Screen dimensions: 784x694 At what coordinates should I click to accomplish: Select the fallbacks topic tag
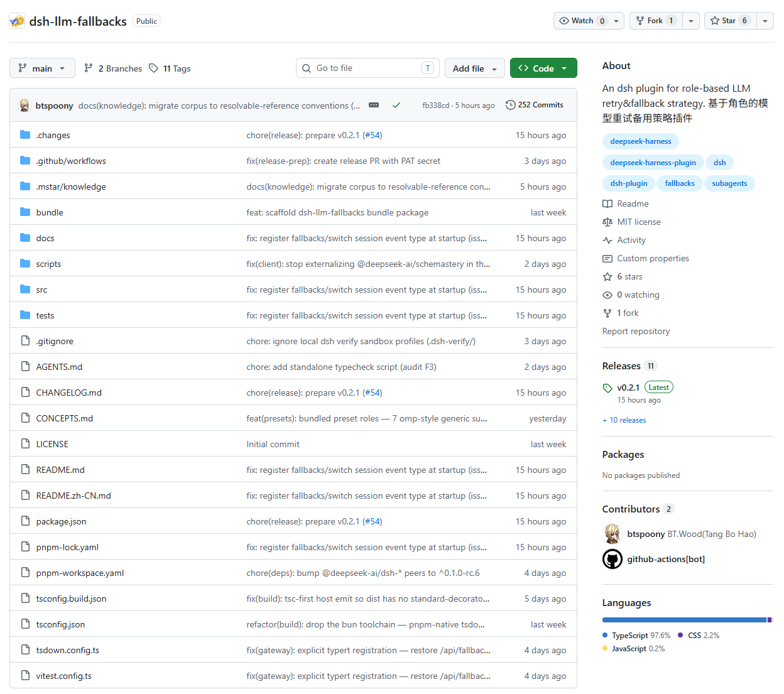680,183
